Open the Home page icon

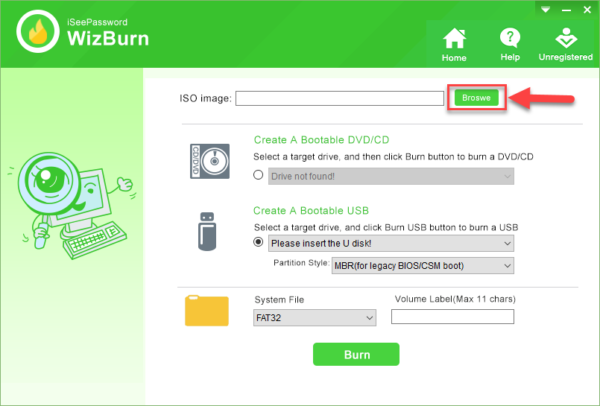pos(454,39)
